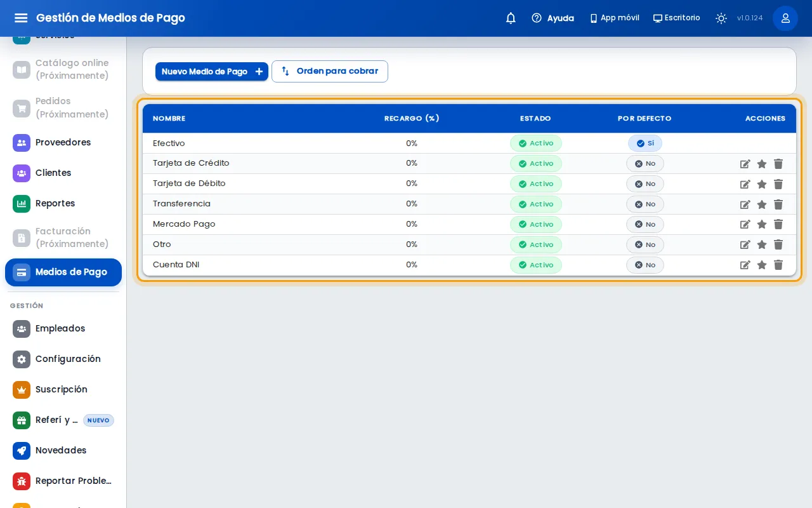Navigate to Reportes in sidebar
This screenshot has width=812, height=508.
point(63,203)
